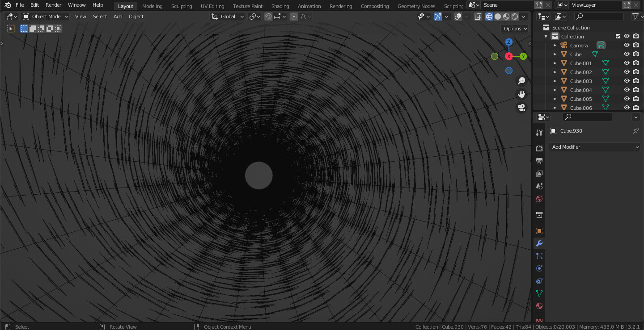Open the Render Properties tab
This screenshot has height=330, width=644.
pos(539,148)
